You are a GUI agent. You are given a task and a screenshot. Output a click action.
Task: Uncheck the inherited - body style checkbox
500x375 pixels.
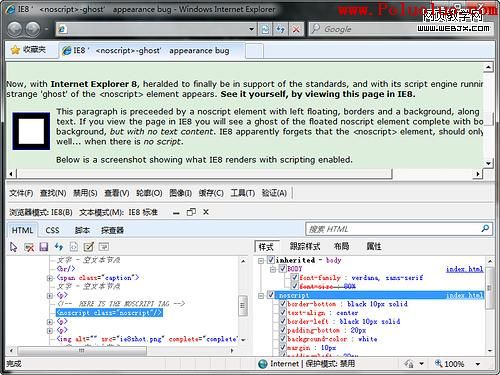pyautogui.click(x=271, y=260)
